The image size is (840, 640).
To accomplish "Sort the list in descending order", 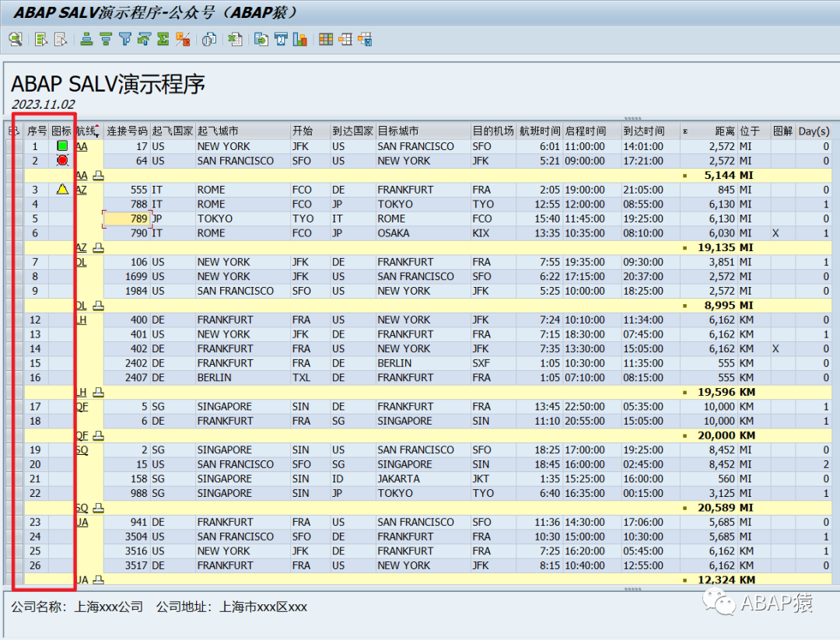I will 106,39.
